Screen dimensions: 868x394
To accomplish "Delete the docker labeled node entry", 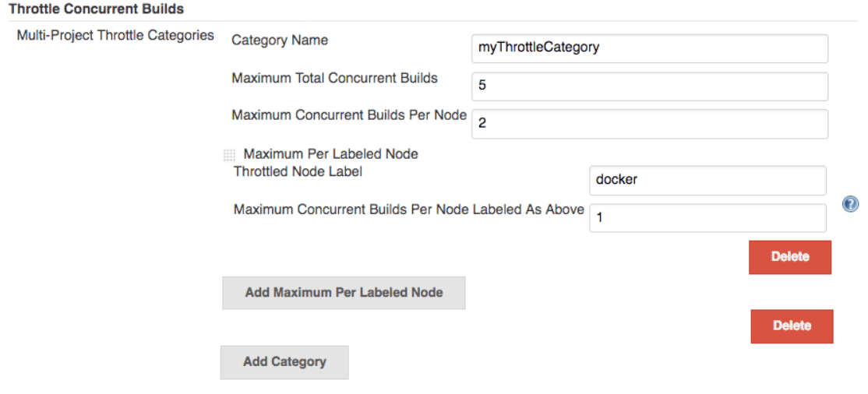I will click(789, 257).
